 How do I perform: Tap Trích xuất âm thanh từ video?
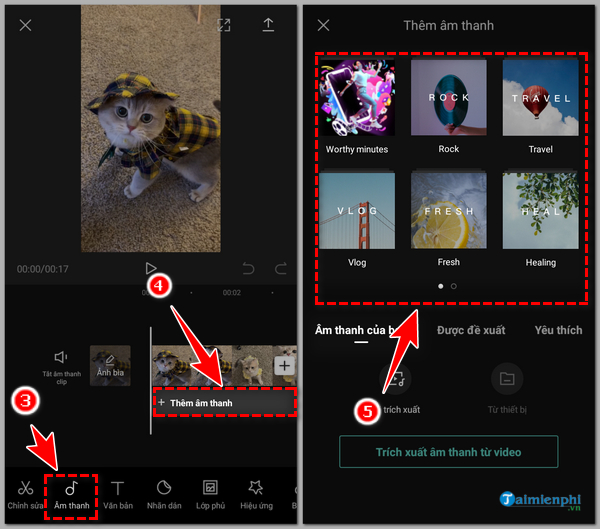click(x=448, y=452)
